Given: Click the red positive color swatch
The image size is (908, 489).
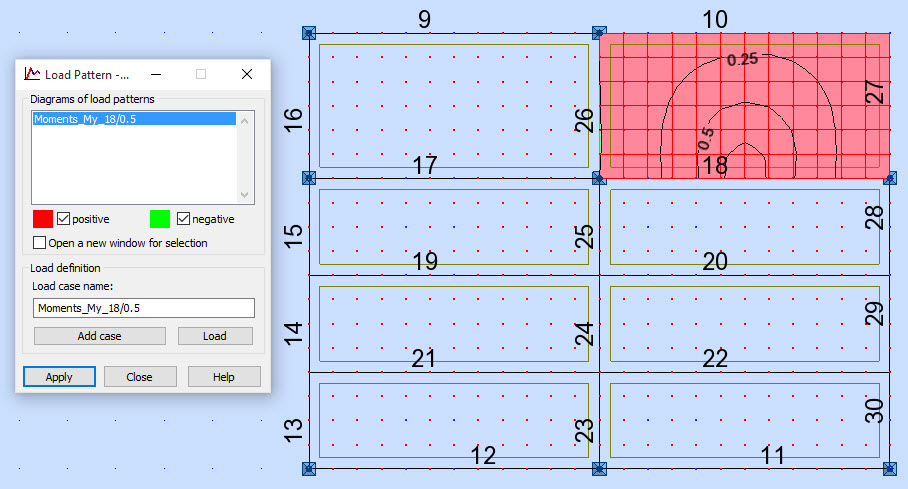Looking at the screenshot, I should [x=43, y=219].
